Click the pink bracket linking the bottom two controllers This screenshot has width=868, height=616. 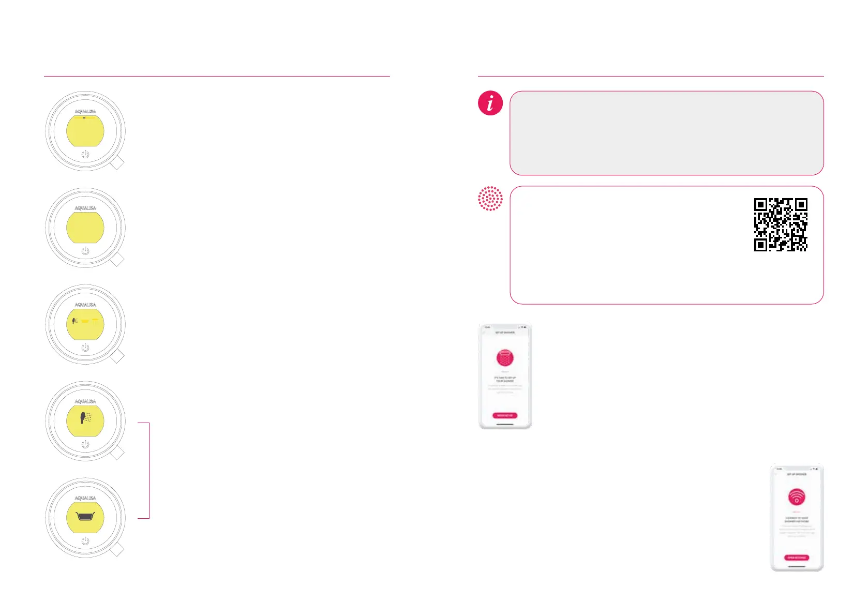pos(144,470)
